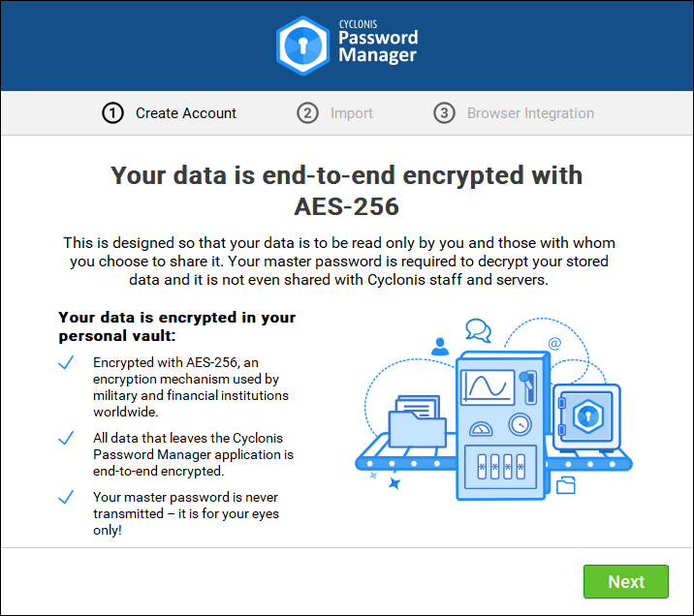The height and width of the screenshot is (616, 694).
Task: Select the Import step
Action: (x=351, y=113)
